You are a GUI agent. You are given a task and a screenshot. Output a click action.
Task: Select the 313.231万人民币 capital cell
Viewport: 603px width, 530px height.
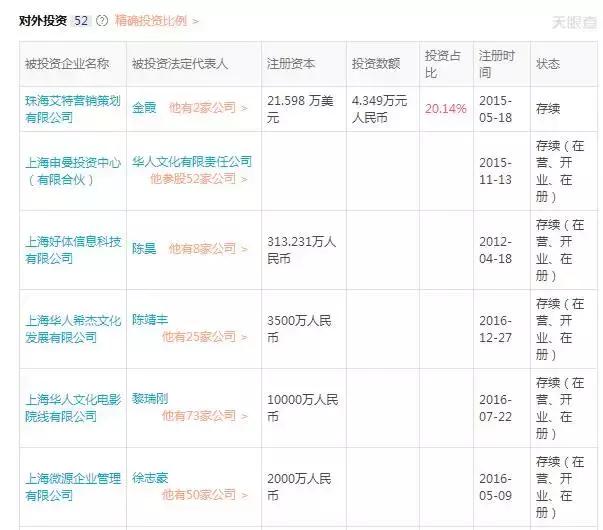[x=302, y=250]
